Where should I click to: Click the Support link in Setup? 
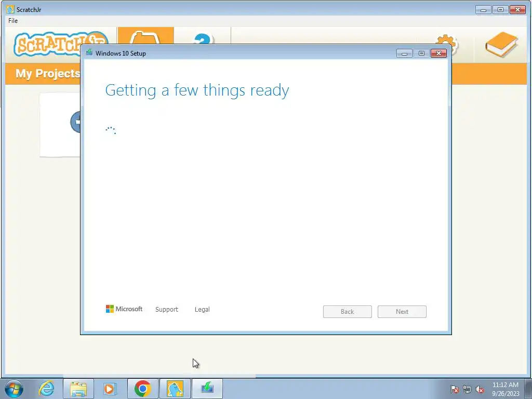(167, 310)
